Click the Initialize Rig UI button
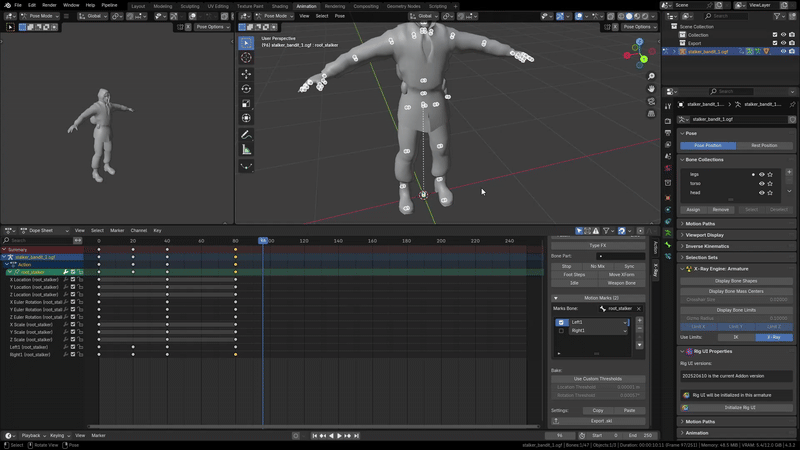Viewport: 800px width, 450px height. 739,408
